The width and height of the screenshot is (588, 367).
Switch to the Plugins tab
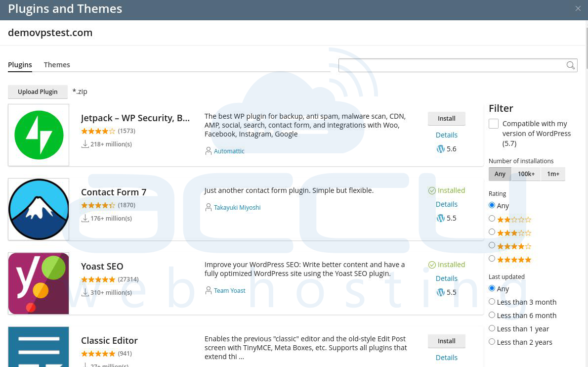tap(20, 64)
